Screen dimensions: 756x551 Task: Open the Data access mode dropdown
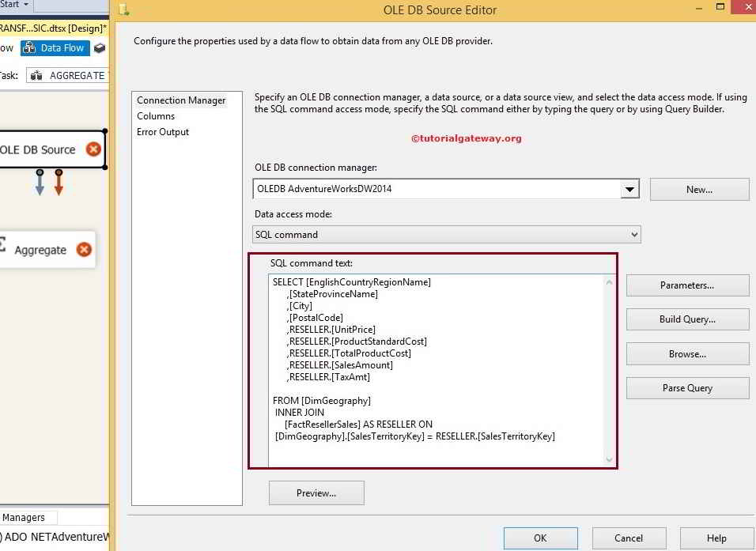[632, 234]
